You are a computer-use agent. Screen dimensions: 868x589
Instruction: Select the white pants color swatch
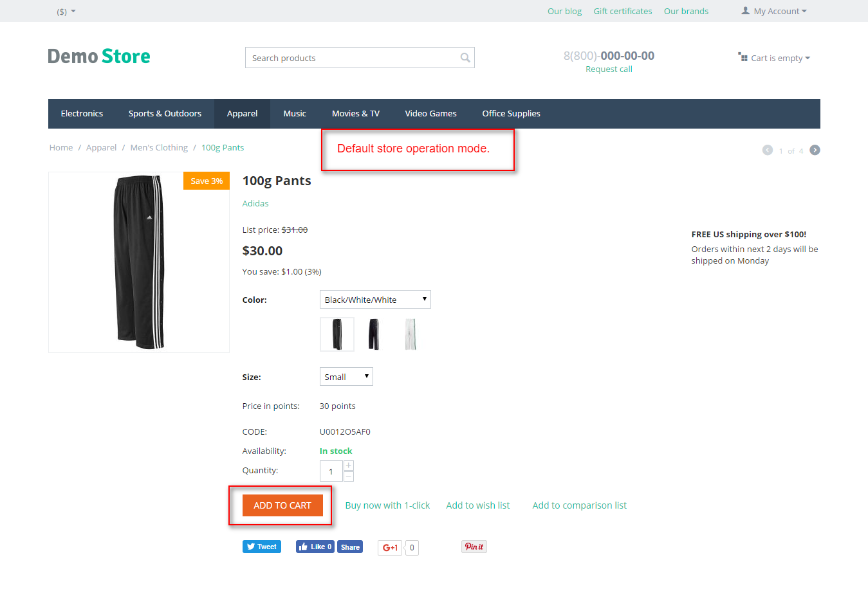click(x=411, y=334)
